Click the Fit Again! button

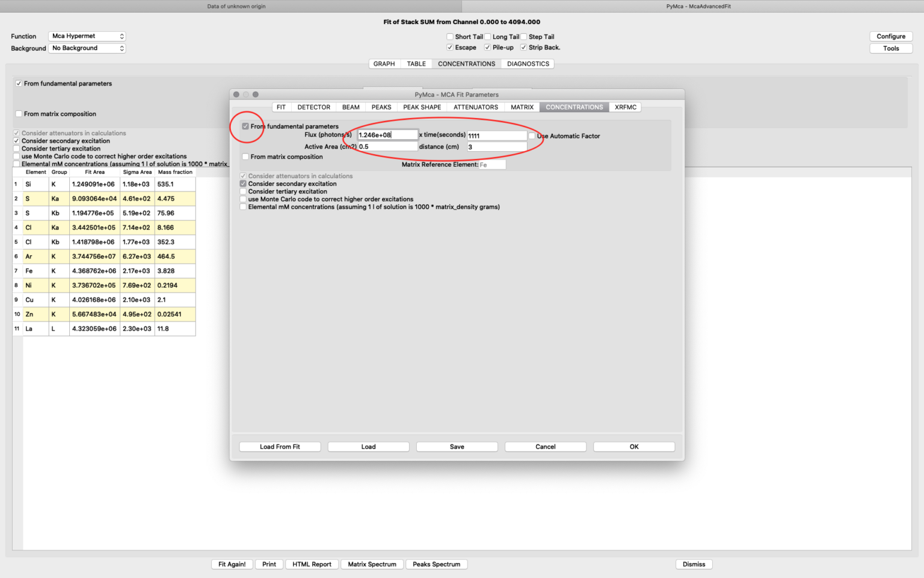pyautogui.click(x=232, y=564)
